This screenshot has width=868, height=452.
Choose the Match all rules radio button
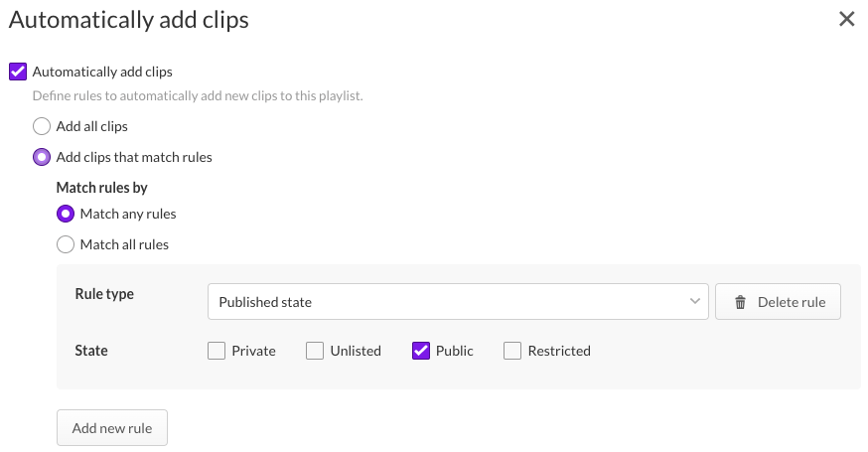point(66,244)
